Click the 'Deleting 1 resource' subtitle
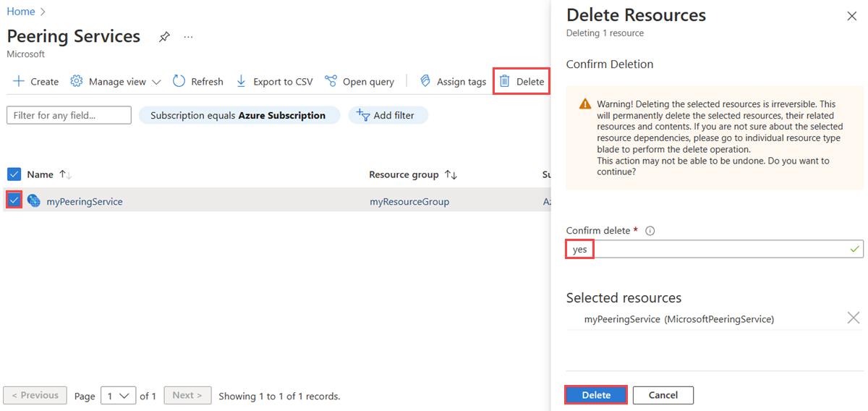This screenshot has height=411, width=868. coord(605,33)
